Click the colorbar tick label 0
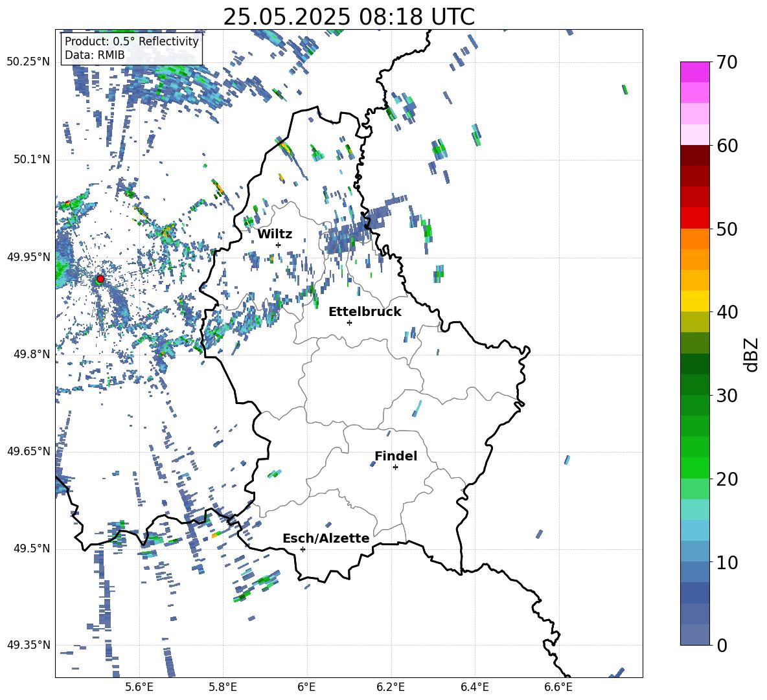This screenshot has height=700, width=767. (722, 645)
